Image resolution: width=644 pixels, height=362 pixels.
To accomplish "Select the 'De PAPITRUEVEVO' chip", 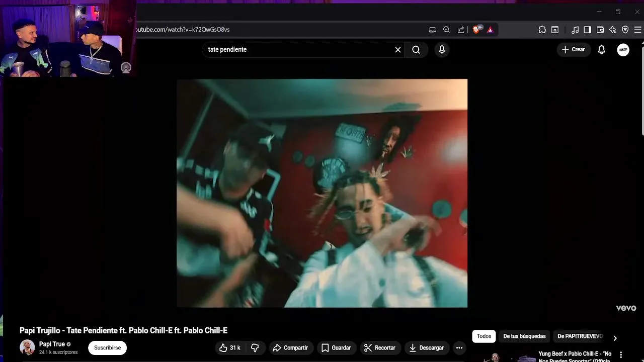I will (x=580, y=336).
